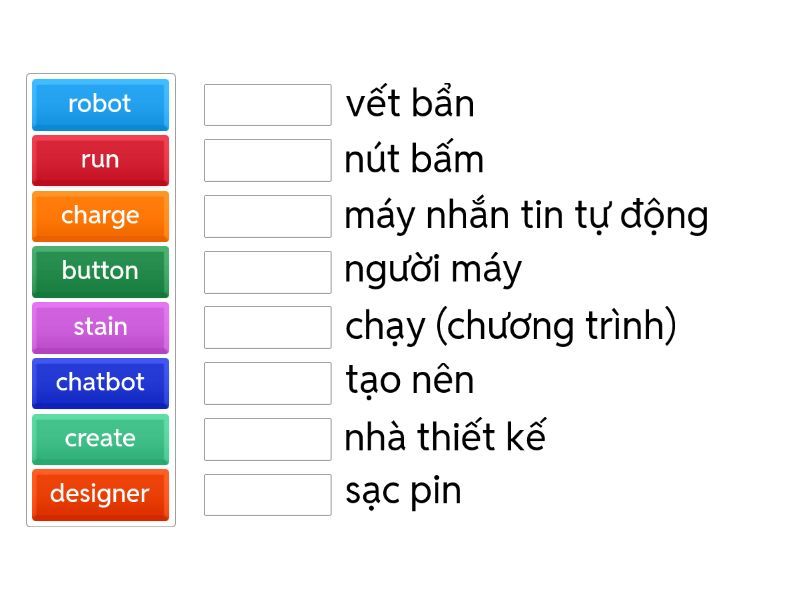This screenshot has width=800, height=600.
Task: Choose the answer slot for 'sạc pin'
Action: pyautogui.click(x=267, y=494)
